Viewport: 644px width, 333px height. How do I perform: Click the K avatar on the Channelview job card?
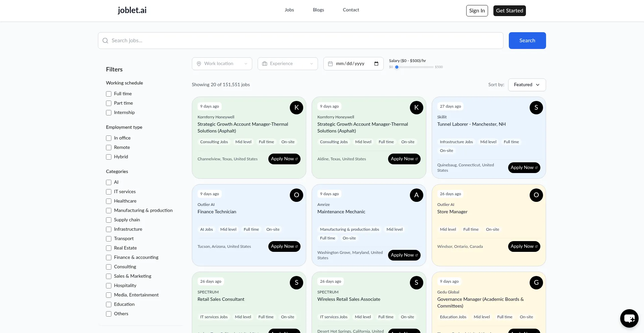point(296,108)
